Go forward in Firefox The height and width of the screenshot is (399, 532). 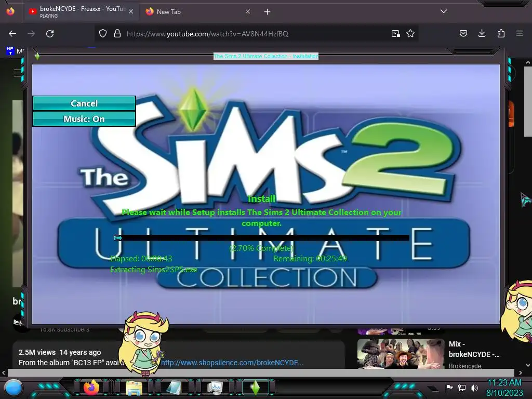(x=31, y=34)
